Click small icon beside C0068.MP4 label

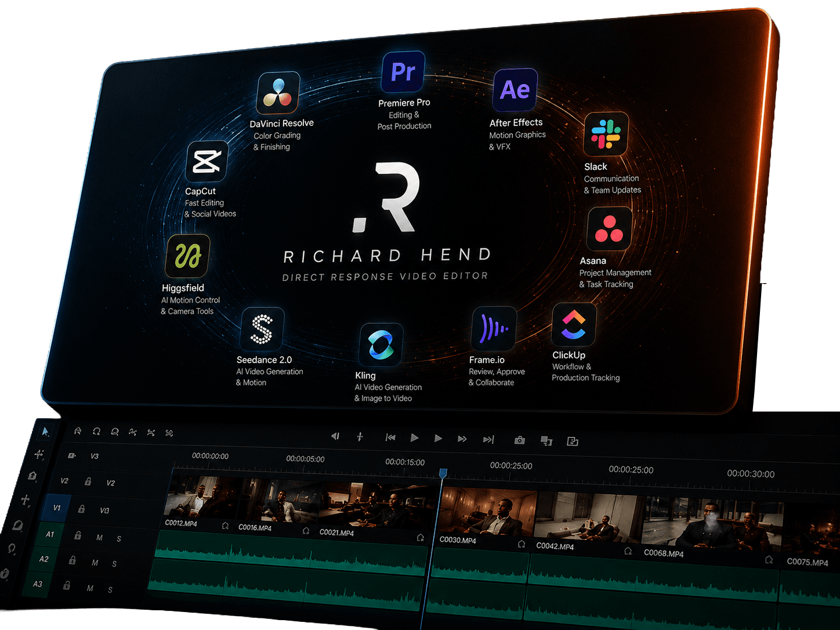[x=769, y=560]
